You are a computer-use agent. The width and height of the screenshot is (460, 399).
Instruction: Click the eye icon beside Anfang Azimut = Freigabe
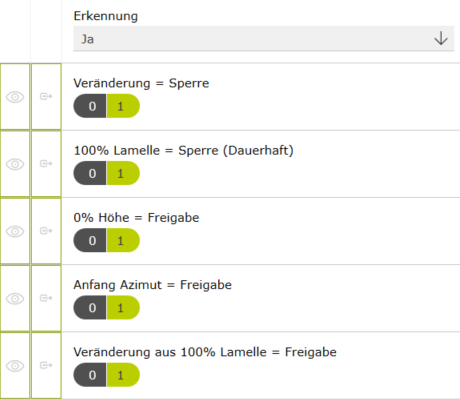point(15,298)
